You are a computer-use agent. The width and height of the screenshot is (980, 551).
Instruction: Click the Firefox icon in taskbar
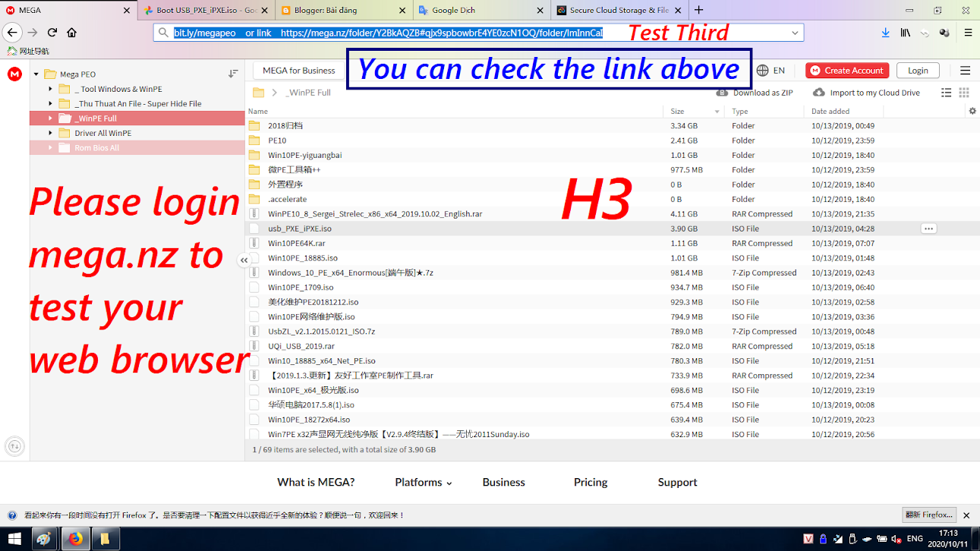[75, 540]
